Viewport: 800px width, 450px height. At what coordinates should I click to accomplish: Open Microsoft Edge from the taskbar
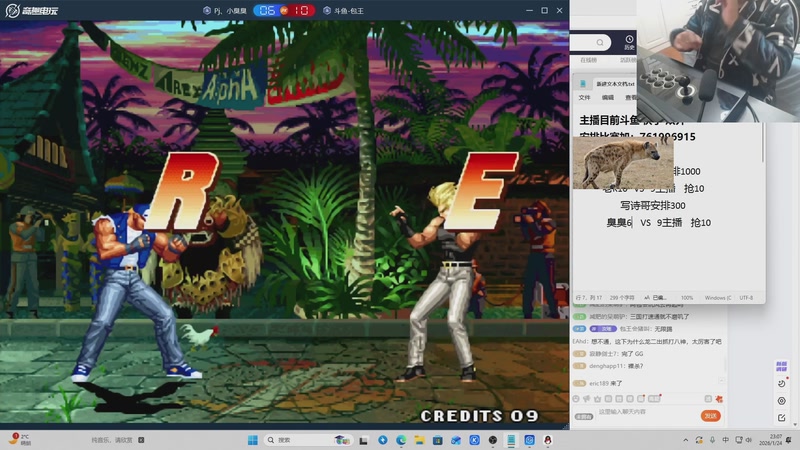[x=401, y=440]
